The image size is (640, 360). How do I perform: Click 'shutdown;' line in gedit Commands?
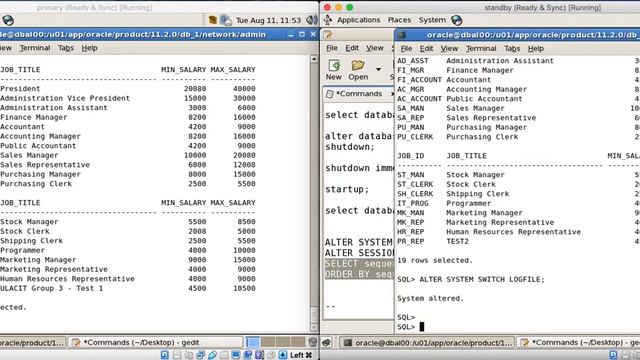point(350,147)
